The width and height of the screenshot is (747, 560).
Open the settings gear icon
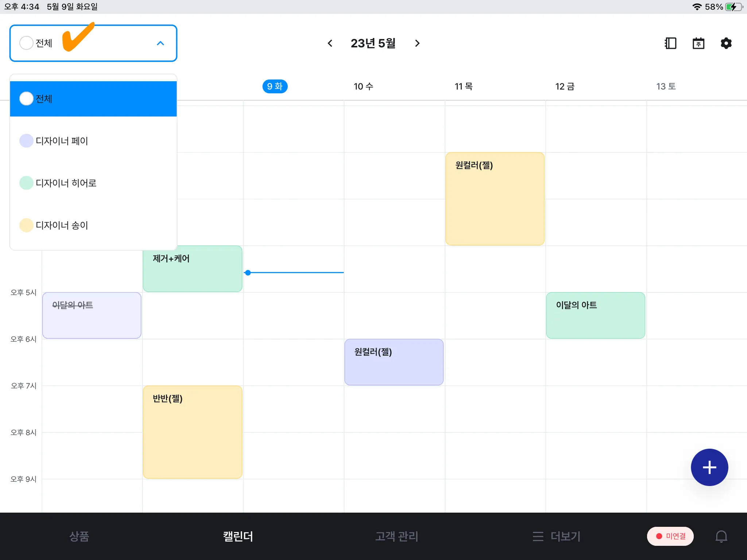726,43
